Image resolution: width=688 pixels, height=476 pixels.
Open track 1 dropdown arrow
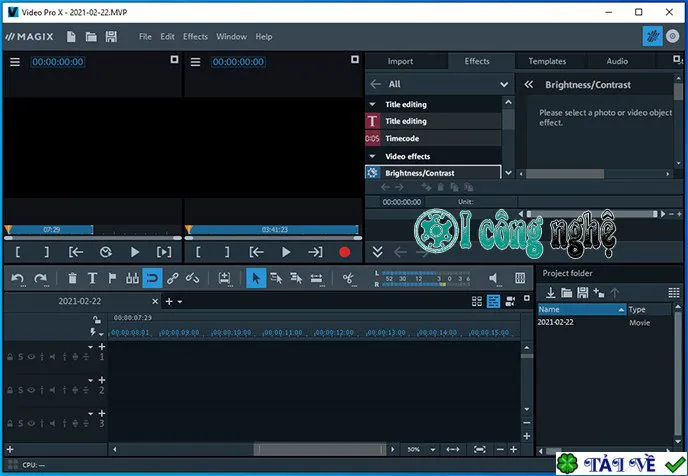(91, 347)
